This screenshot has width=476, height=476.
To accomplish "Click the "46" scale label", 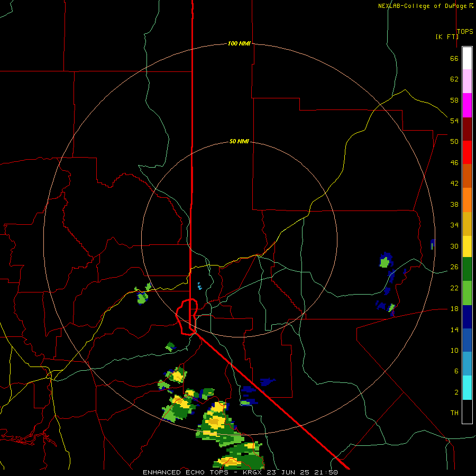I will click(x=454, y=163).
